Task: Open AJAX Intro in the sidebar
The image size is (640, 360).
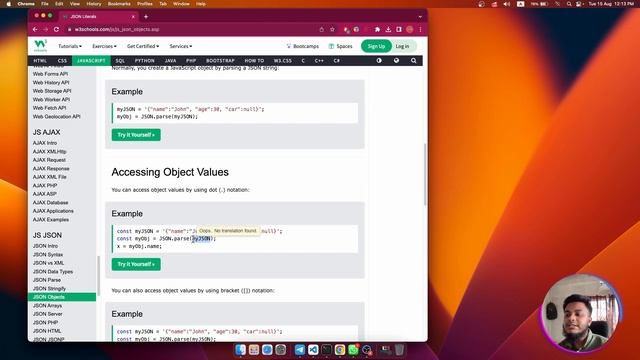Action: point(44,143)
